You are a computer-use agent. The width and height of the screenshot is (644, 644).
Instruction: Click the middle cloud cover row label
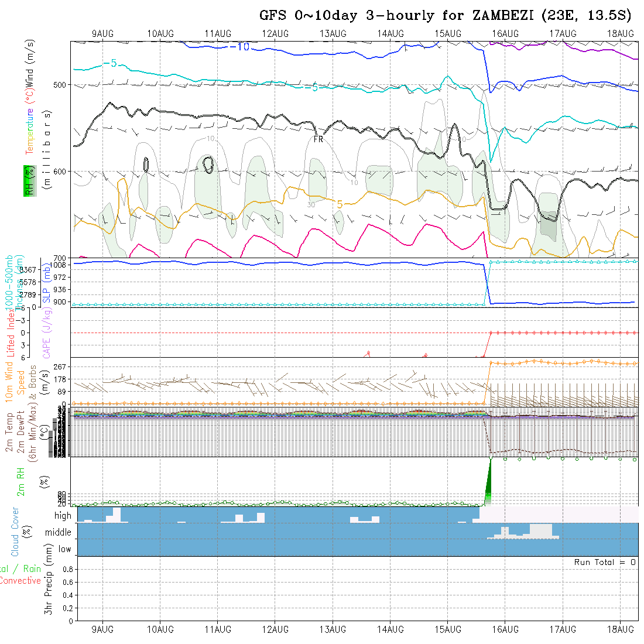[x=58, y=533]
